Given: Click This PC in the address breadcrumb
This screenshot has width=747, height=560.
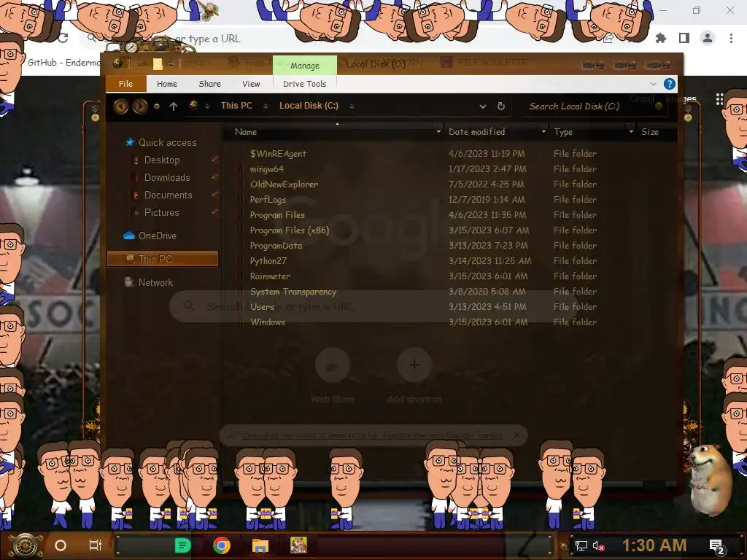Looking at the screenshot, I should 237,106.
